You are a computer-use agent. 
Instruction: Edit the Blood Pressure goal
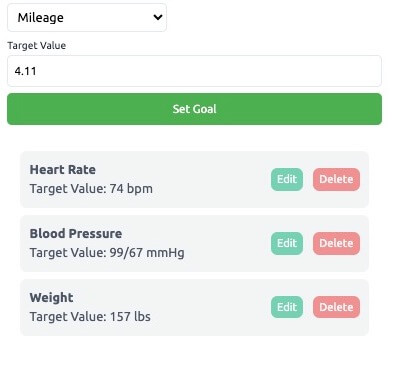[x=287, y=243]
